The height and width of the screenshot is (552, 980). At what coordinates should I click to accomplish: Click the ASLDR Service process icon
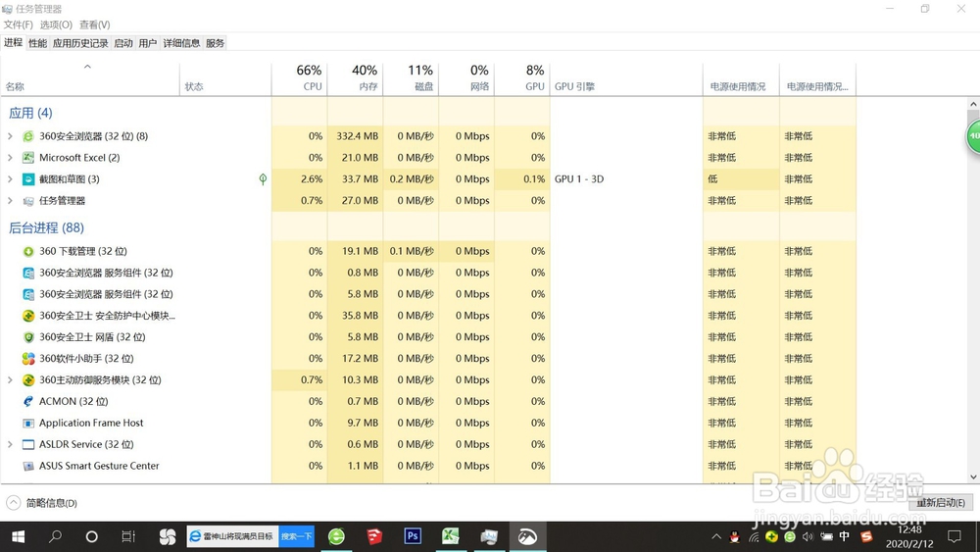(28, 444)
